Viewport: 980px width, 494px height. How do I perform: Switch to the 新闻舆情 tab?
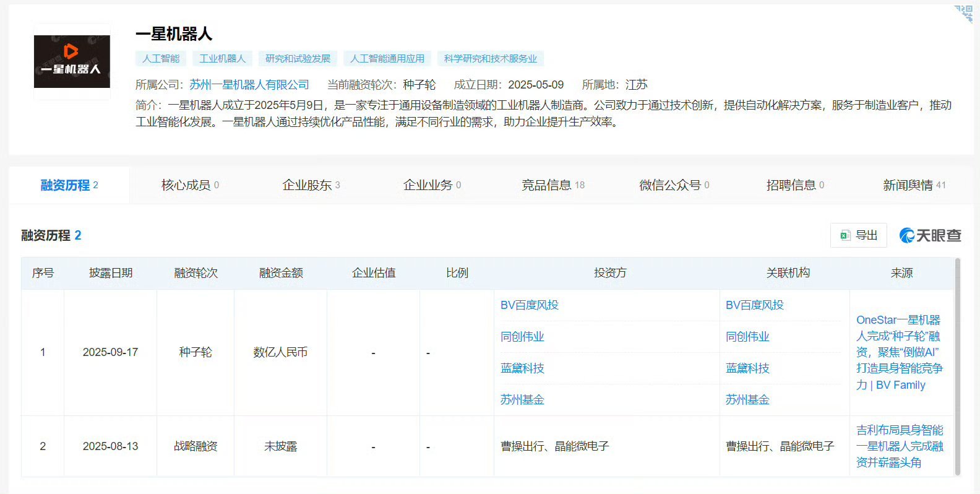[x=914, y=185]
